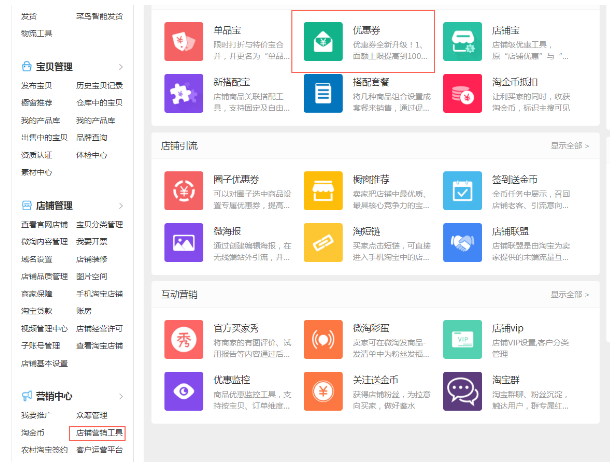The width and height of the screenshot is (615, 462).
Task: Open the 优惠券 coupon tool icon
Action: pyautogui.click(x=323, y=42)
